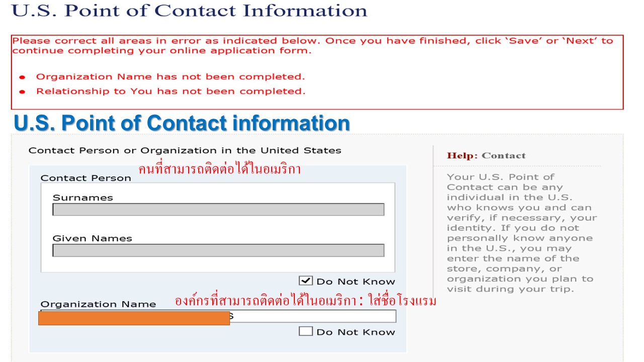Click inside the Organization Name input box
The image size is (644, 362).
[x=312, y=316]
